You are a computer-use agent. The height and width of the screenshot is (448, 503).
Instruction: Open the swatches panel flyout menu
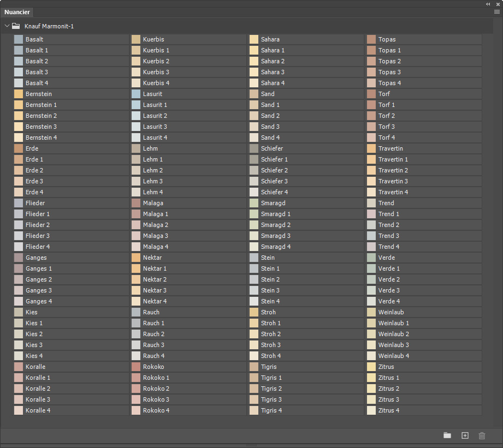tap(497, 12)
